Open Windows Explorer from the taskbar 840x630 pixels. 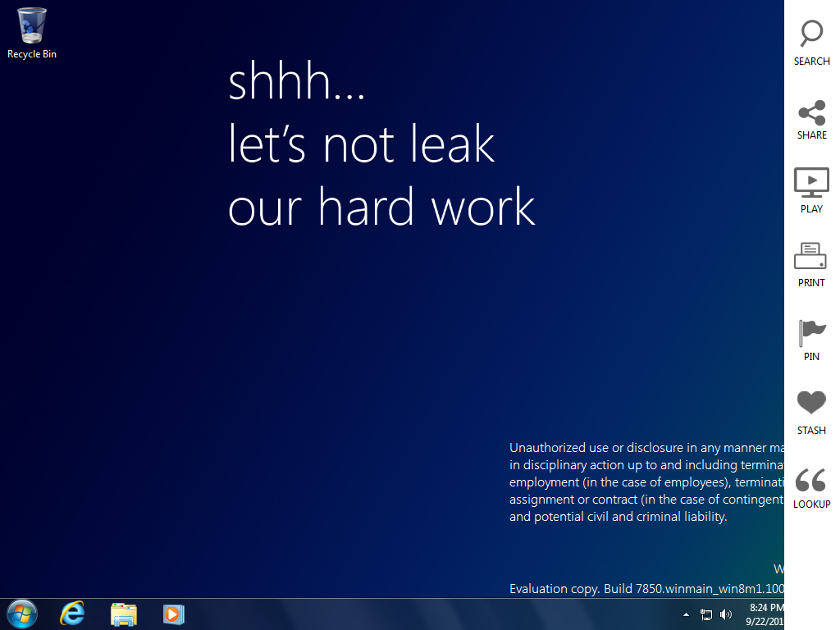click(x=124, y=614)
